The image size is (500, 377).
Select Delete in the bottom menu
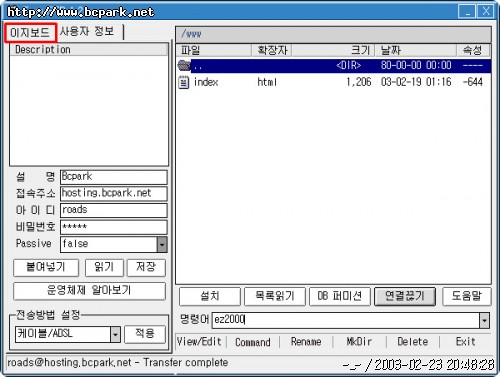click(413, 342)
